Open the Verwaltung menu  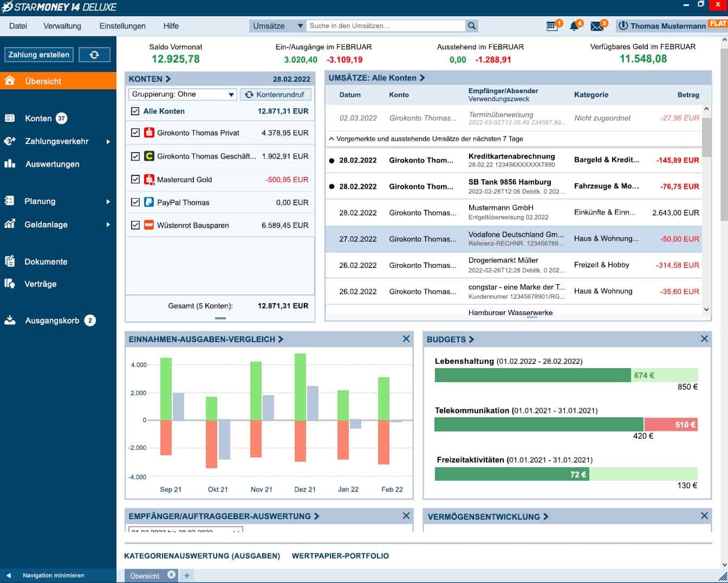[62, 26]
